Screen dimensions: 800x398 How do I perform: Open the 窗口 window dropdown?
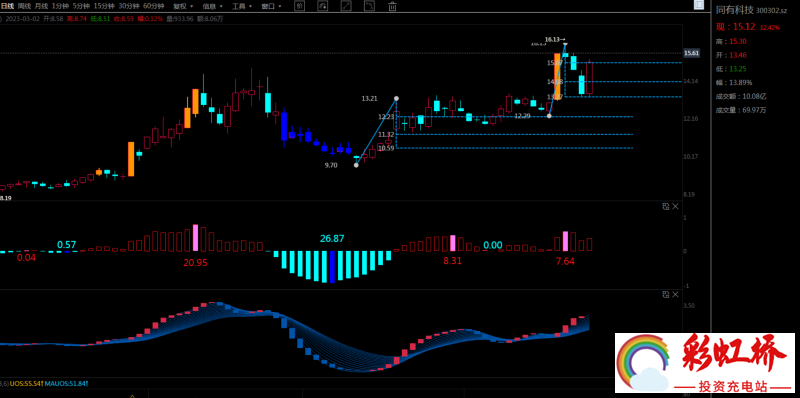tap(271, 6)
